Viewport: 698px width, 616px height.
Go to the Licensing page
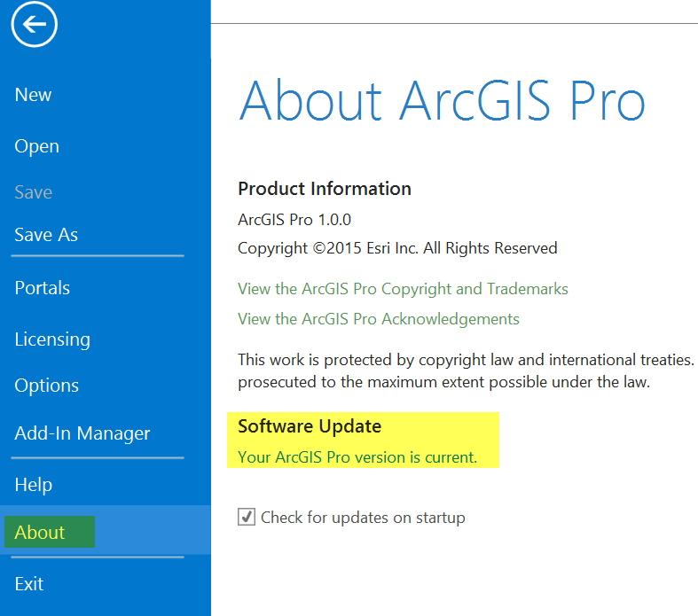(52, 339)
